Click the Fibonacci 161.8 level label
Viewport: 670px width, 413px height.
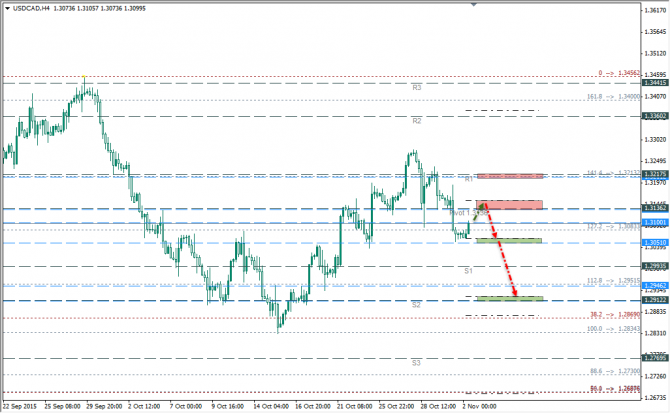(x=614, y=97)
